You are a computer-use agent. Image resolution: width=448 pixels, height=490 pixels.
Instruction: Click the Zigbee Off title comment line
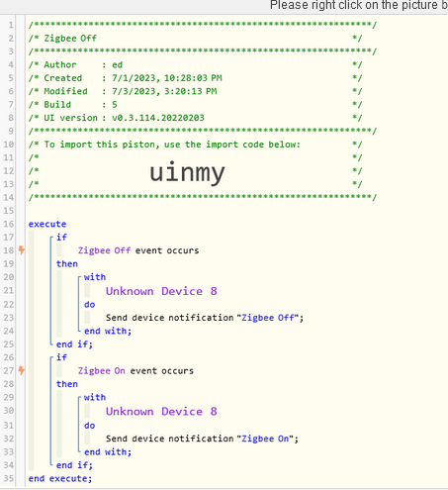coord(195,39)
